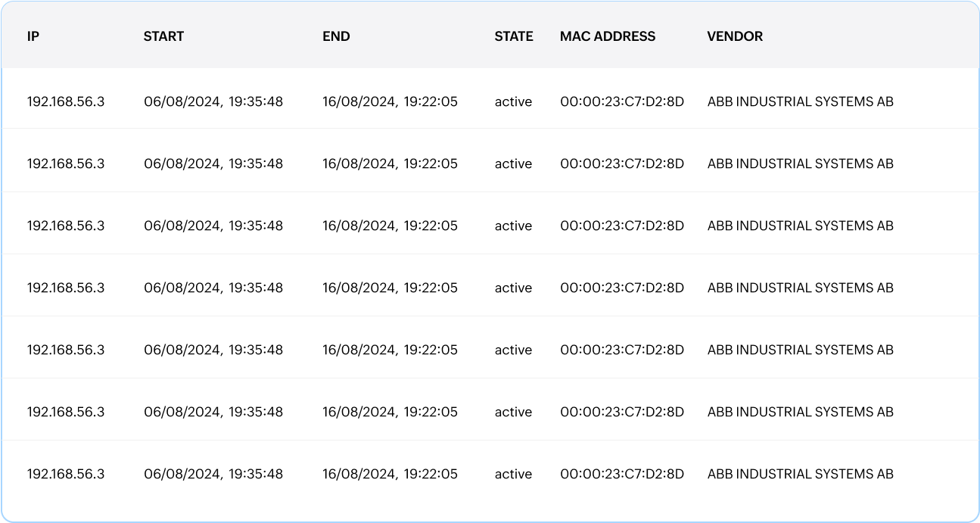This screenshot has height=523, width=980.
Task: Sort by the STATE column header
Action: (514, 36)
